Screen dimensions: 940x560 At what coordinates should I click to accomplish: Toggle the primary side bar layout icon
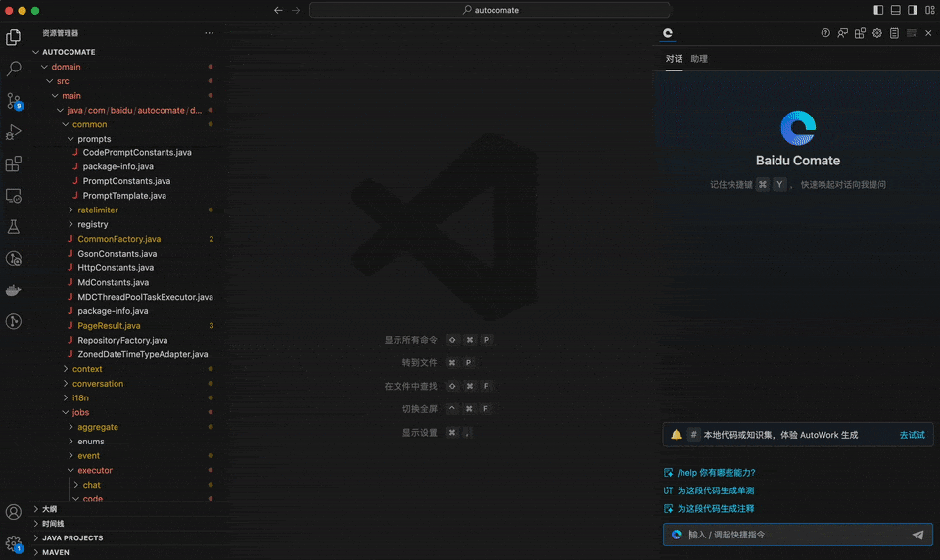[878, 10]
